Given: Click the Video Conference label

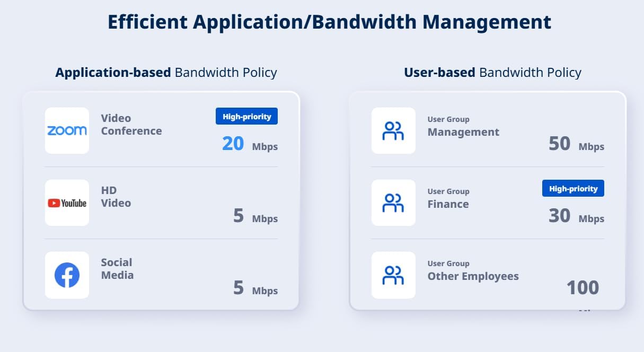Looking at the screenshot, I should click(131, 125).
